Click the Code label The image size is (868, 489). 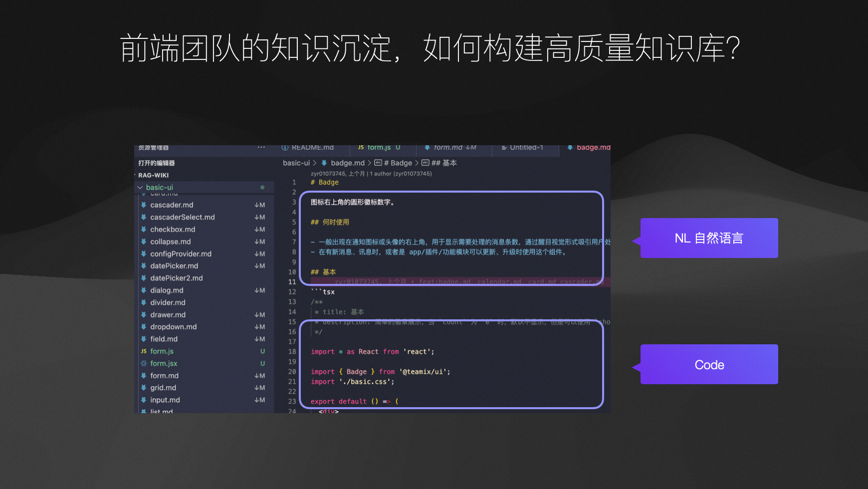pos(709,365)
